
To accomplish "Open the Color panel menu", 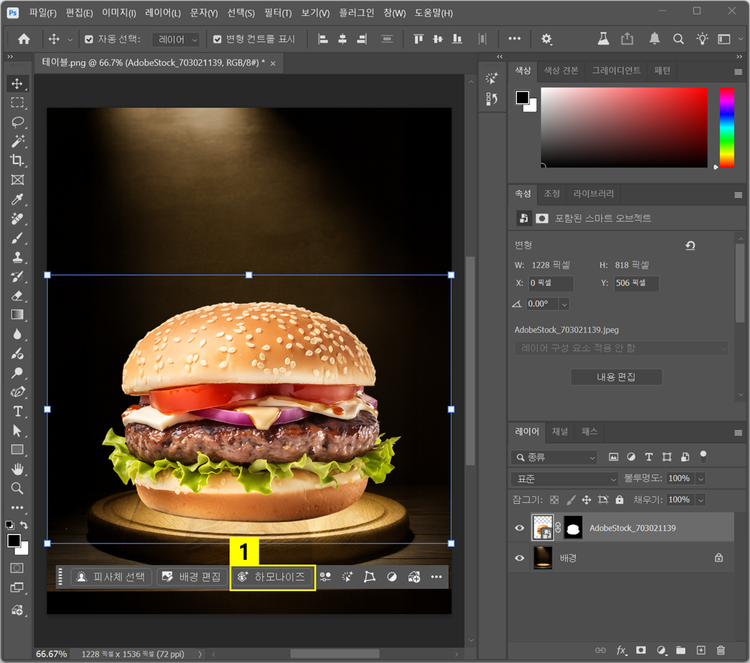I will tap(738, 72).
